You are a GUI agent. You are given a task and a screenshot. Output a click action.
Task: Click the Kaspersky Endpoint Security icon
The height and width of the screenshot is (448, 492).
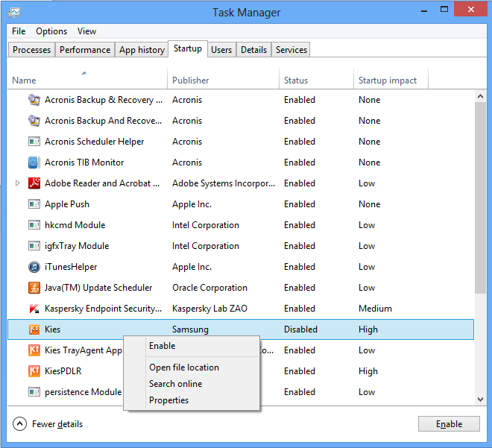point(34,309)
